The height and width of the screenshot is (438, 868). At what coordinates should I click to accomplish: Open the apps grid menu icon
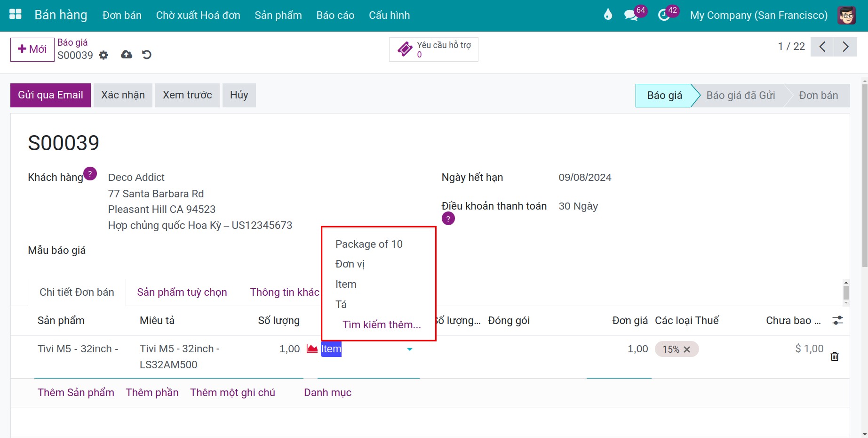[16, 15]
